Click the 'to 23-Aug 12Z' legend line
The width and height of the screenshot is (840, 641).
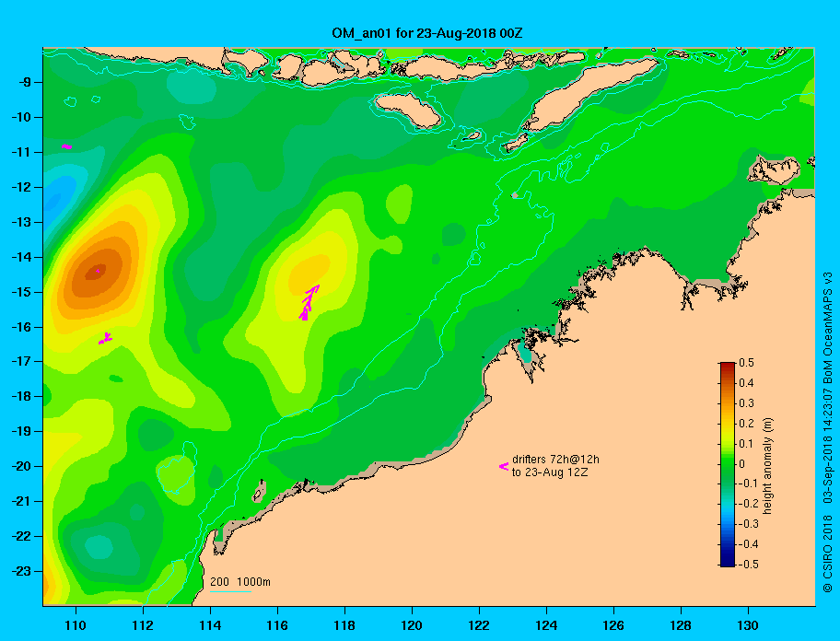coord(550,472)
